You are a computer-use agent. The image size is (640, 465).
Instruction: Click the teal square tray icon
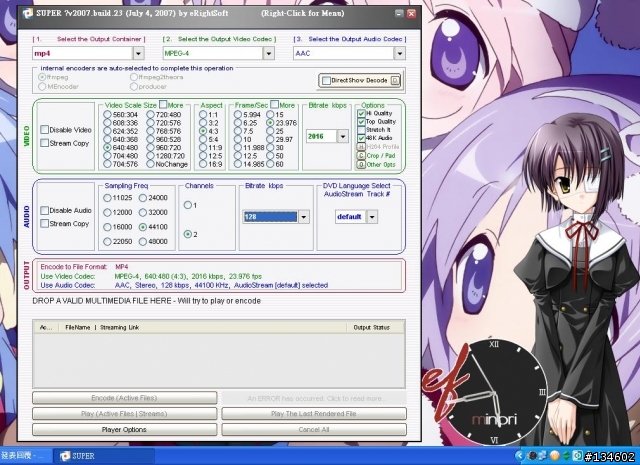578,455
